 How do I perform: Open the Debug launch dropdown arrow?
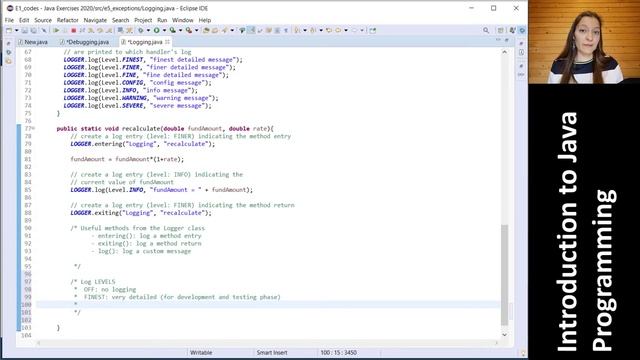coord(148,30)
